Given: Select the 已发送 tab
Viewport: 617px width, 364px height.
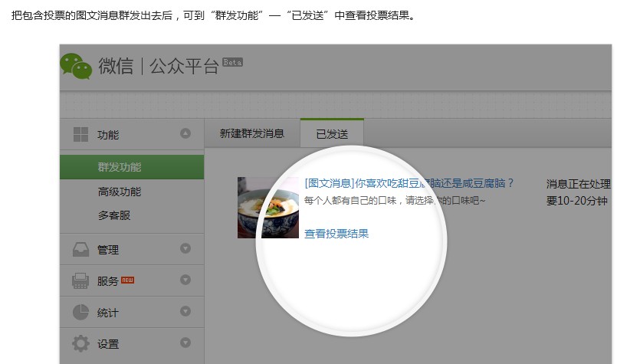Looking at the screenshot, I should 332,134.
